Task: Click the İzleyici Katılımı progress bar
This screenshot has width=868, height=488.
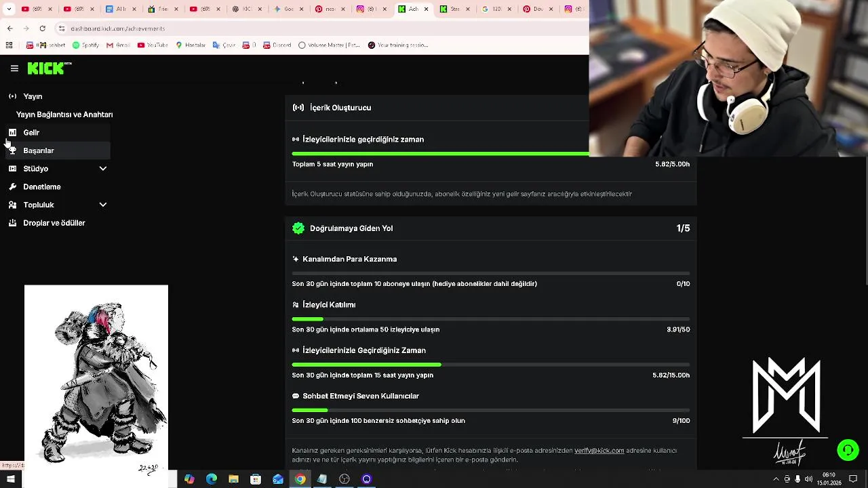Action: (491, 319)
